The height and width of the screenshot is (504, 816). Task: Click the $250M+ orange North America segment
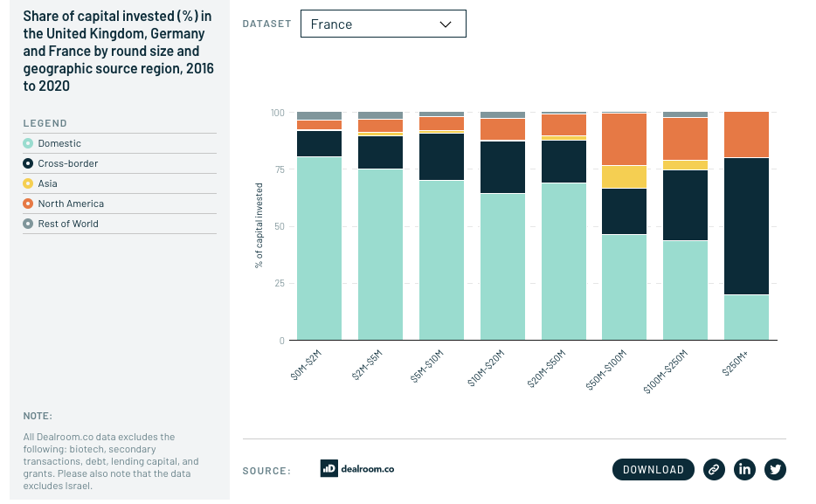[x=746, y=135]
